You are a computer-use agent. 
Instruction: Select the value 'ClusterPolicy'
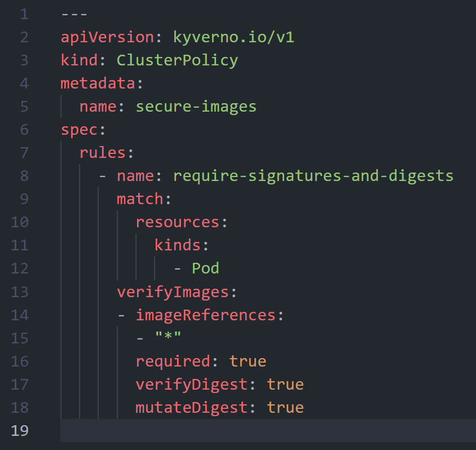tap(177, 61)
